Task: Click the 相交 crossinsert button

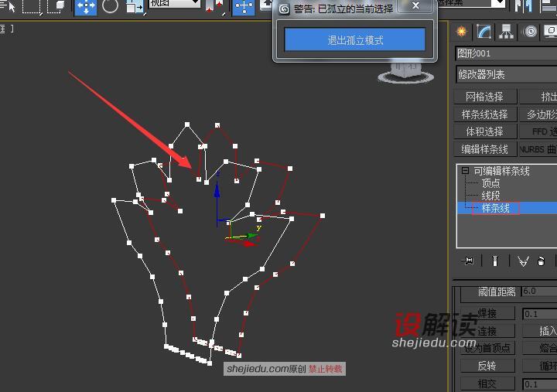Action: pyautogui.click(x=487, y=383)
